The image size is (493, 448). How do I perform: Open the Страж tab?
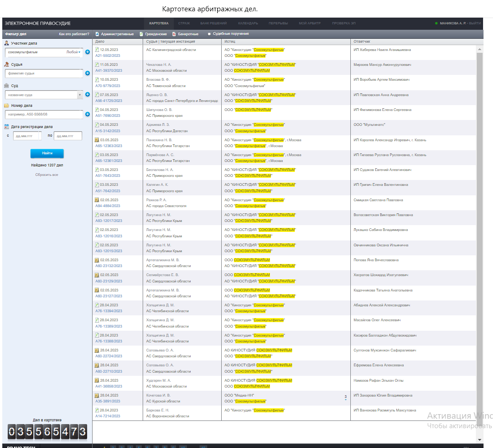coord(184,23)
